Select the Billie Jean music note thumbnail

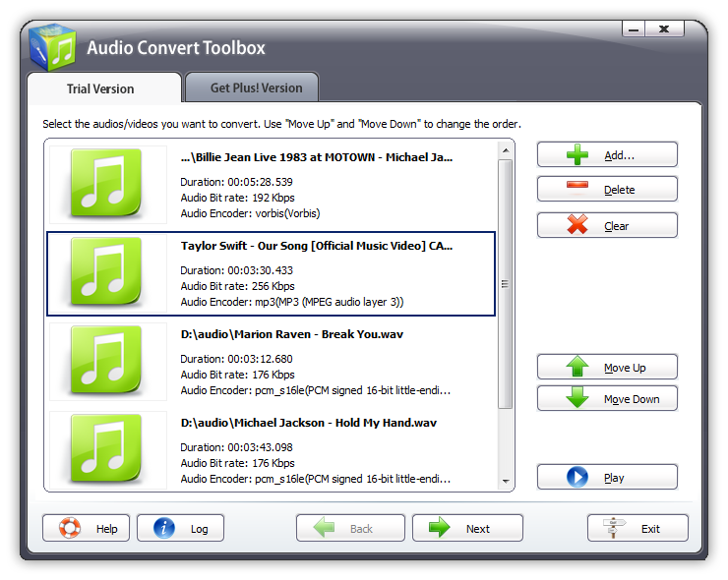tap(106, 184)
